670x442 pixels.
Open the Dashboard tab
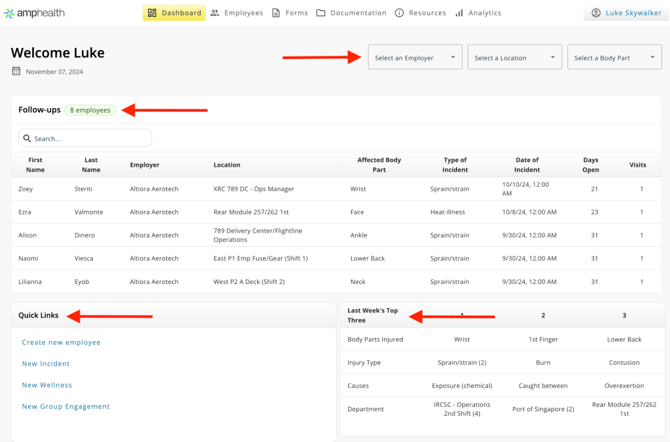pos(174,13)
